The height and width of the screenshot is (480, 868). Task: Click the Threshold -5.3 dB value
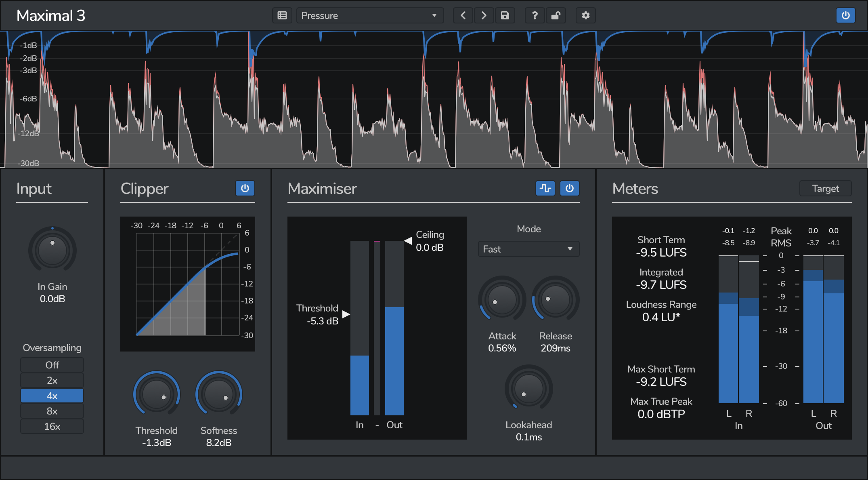[x=322, y=321]
